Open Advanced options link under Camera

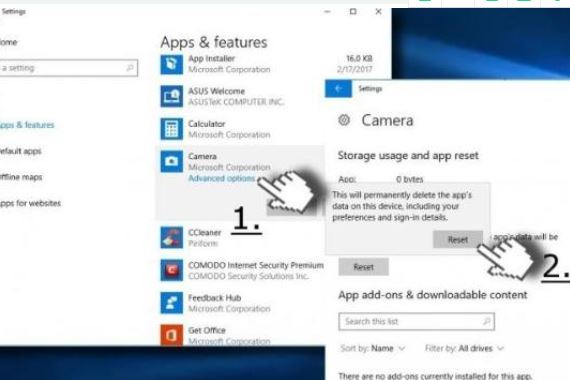tap(221, 178)
